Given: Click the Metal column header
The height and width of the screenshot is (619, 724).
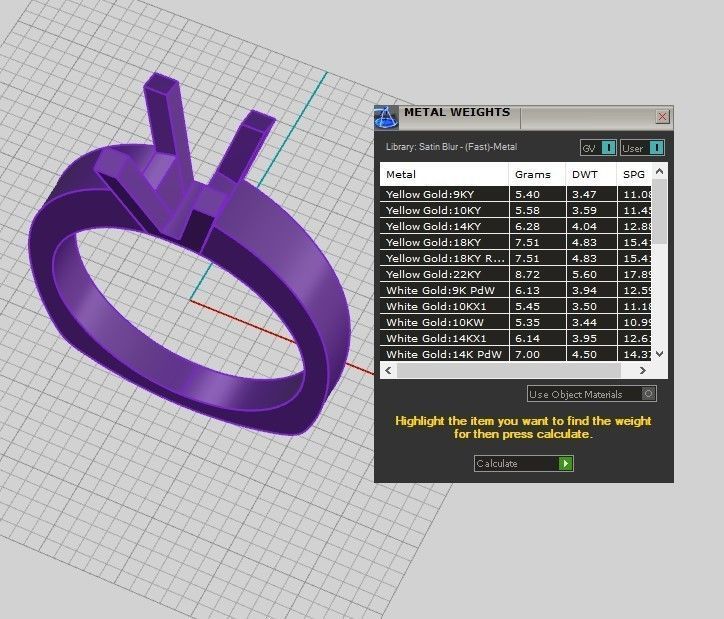Looking at the screenshot, I should tap(444, 174).
